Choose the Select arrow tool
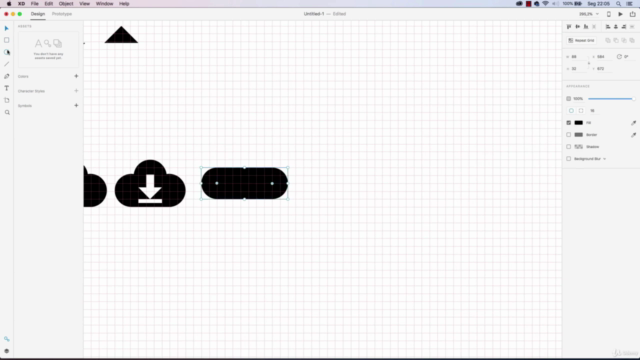This screenshot has height=360, width=640. (7, 28)
